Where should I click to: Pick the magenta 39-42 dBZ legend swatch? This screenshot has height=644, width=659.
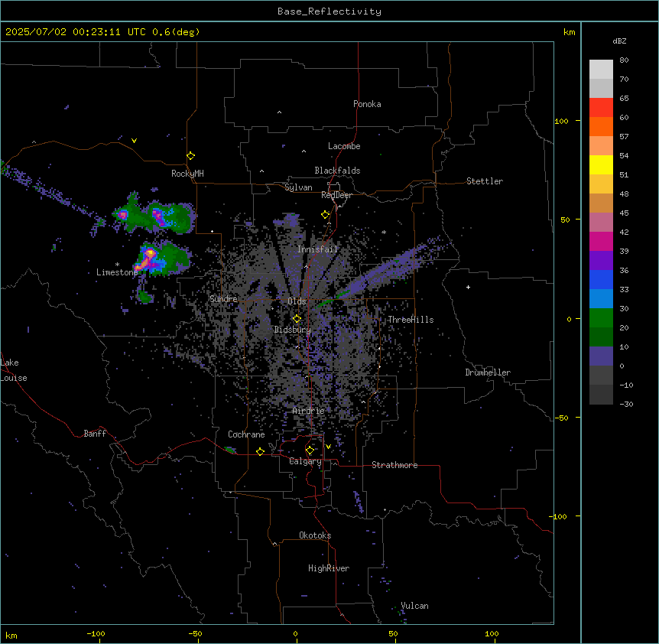[601, 241]
